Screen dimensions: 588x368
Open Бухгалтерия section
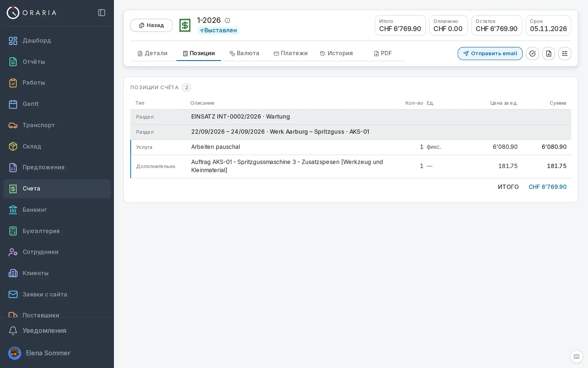(x=57, y=231)
